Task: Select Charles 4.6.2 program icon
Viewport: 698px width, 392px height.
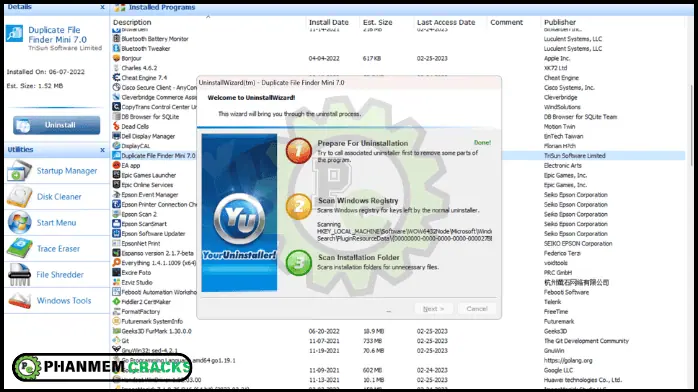Action: (116, 68)
